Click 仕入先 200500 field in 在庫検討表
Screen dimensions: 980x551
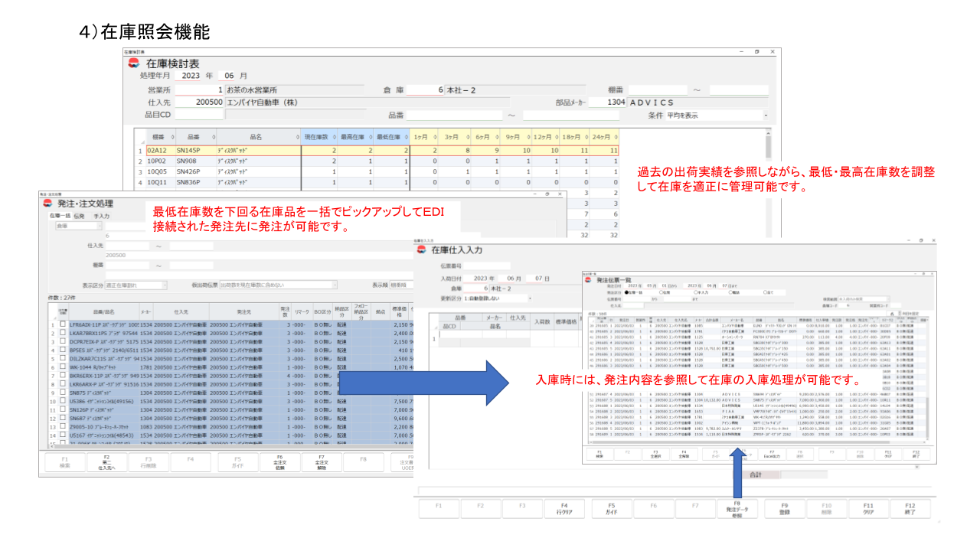tap(200, 102)
